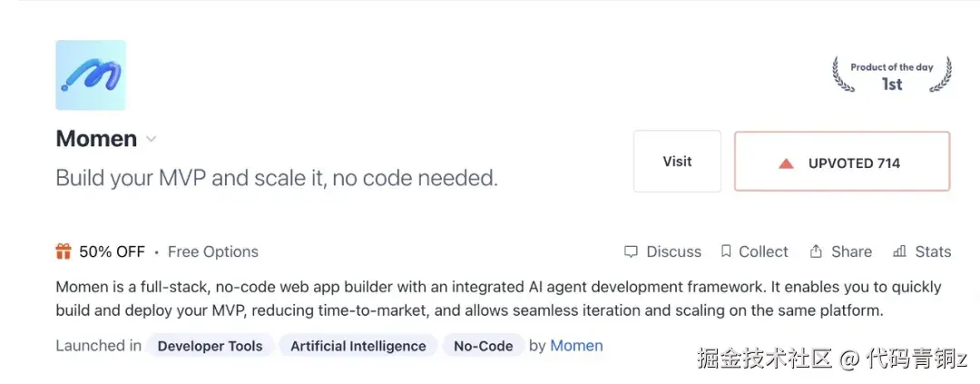Screen dimensions: 980x384
Task: Select the Artificial Intelligence topic tag
Action: [x=358, y=346]
